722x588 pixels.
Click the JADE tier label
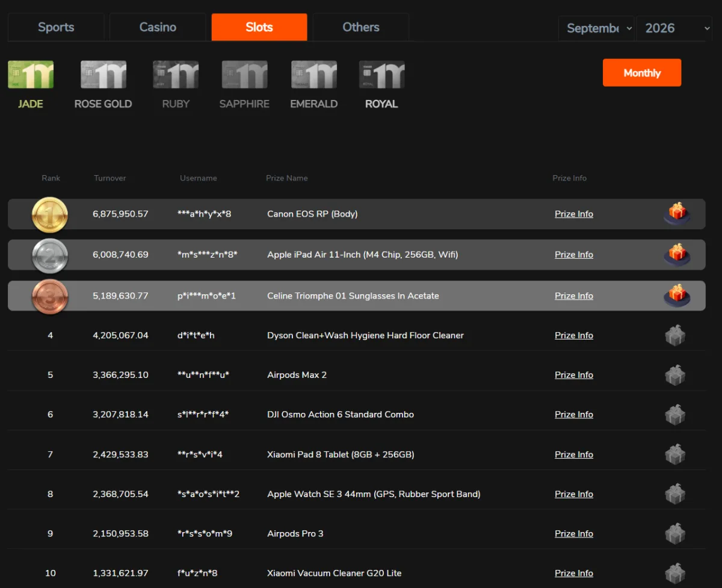[x=31, y=104]
